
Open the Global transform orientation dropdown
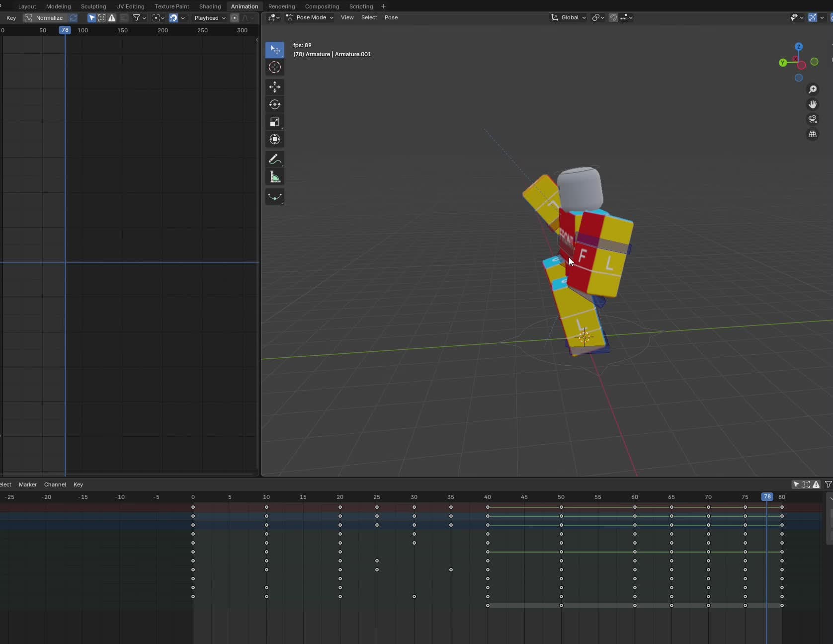(569, 17)
